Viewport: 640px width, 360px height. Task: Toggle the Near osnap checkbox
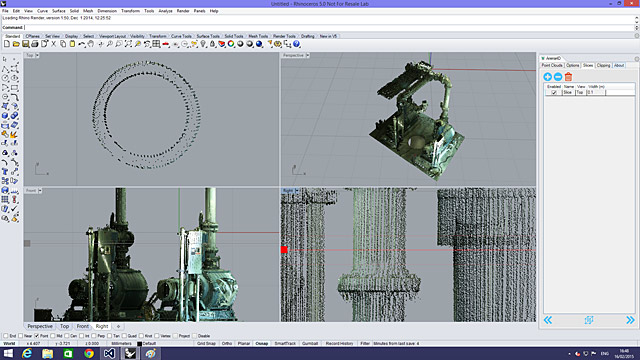[20, 336]
